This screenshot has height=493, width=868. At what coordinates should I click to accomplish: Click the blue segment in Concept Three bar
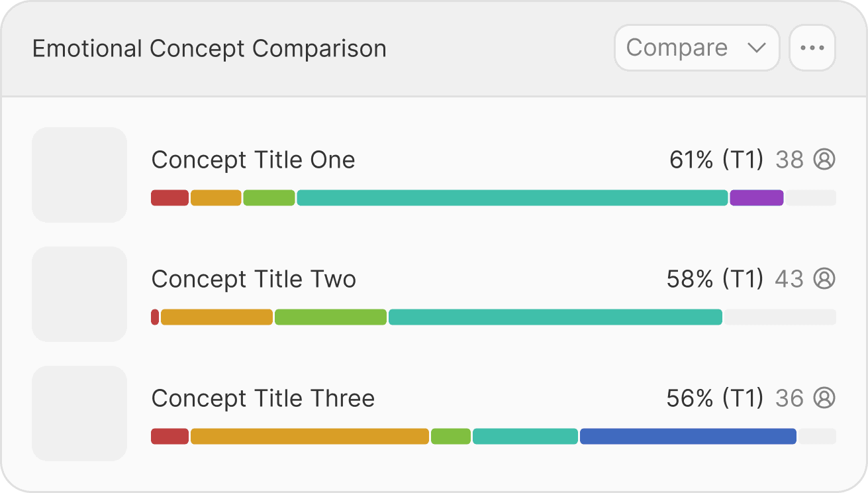[x=687, y=436]
